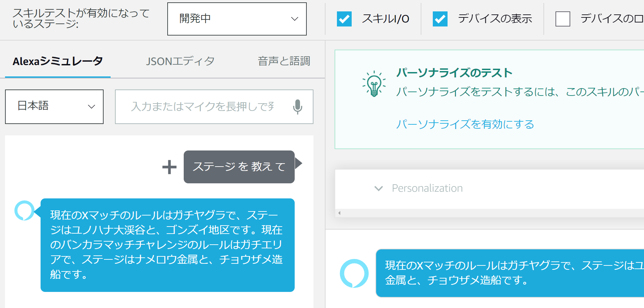Click the plus icon beside ステージを教えて

169,167
